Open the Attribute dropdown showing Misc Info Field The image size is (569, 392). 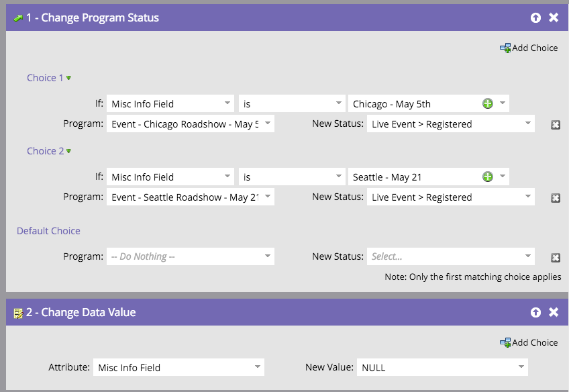[179, 367]
